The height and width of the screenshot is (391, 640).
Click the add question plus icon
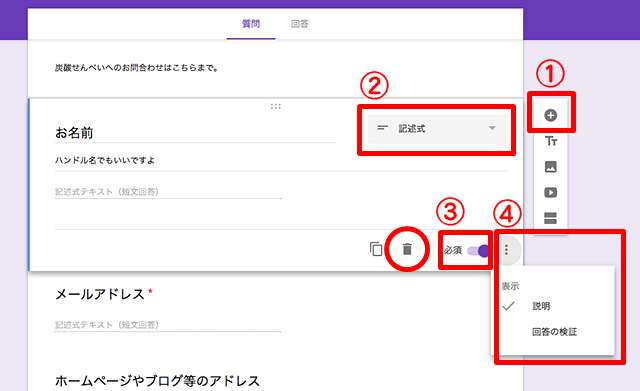(551, 116)
